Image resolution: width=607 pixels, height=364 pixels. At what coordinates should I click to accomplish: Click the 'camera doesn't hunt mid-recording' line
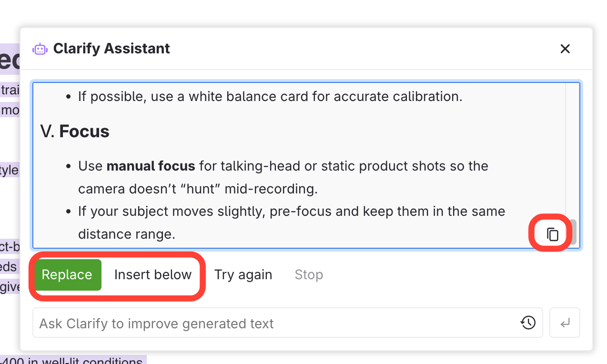point(198,189)
